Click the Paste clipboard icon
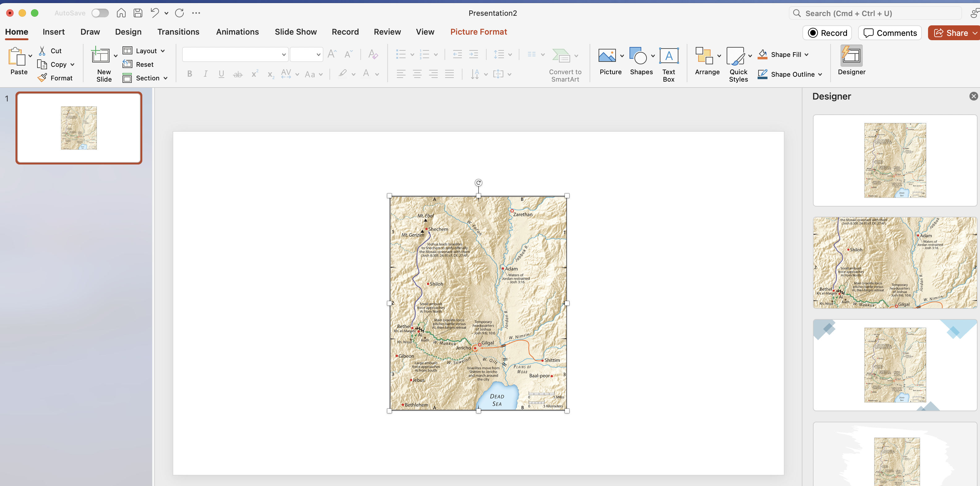 coord(17,57)
